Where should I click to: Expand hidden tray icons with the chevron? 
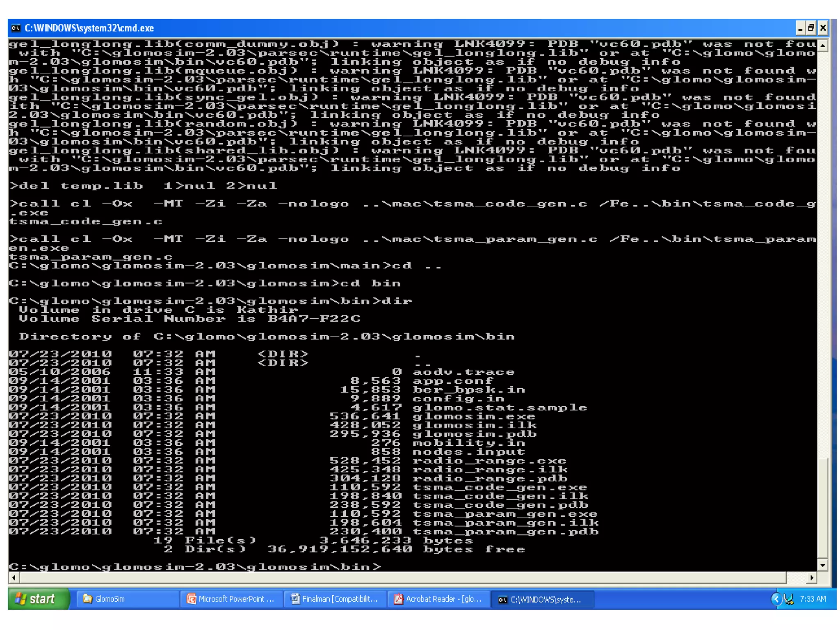776,599
